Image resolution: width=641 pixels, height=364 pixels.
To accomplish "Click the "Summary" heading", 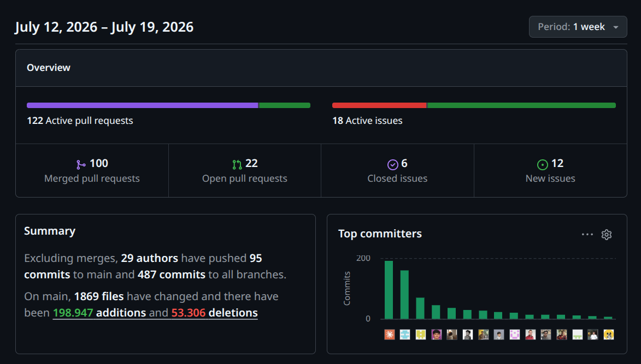I will [x=50, y=231].
